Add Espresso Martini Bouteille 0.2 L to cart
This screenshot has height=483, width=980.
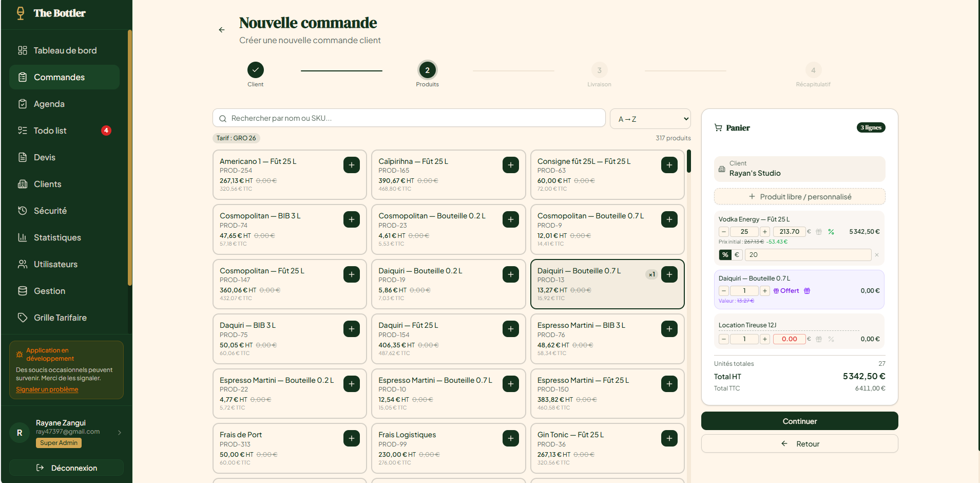(352, 384)
